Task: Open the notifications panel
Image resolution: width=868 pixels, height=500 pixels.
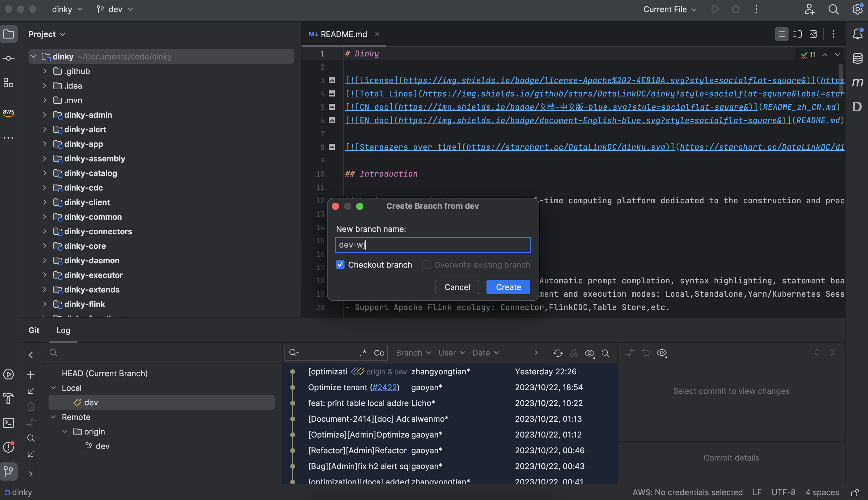Action: 857,34
